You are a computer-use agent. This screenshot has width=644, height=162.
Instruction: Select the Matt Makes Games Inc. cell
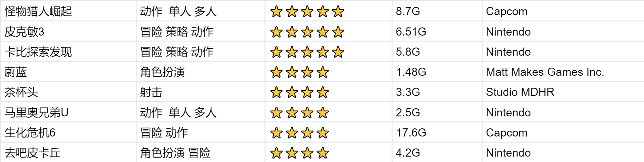545,72
